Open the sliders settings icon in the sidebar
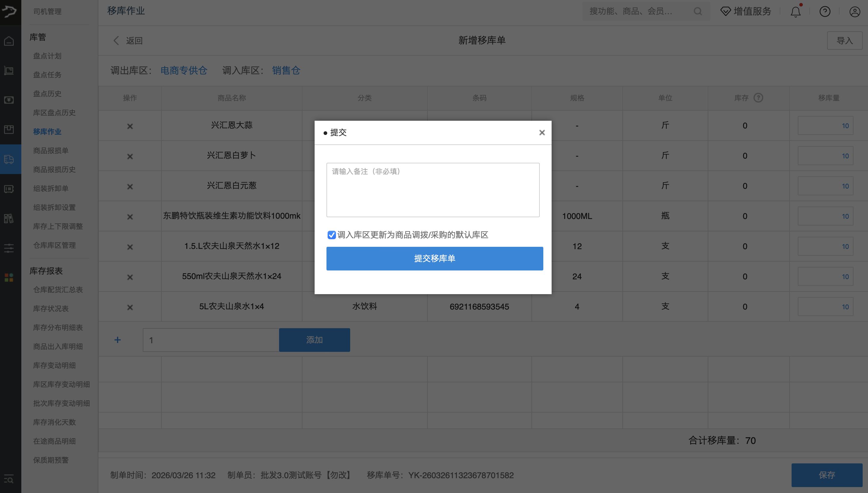868x493 pixels. point(9,248)
